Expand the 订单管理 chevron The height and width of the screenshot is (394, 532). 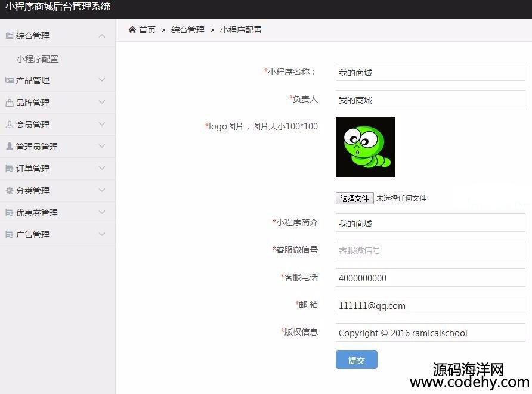pyautogui.click(x=102, y=168)
